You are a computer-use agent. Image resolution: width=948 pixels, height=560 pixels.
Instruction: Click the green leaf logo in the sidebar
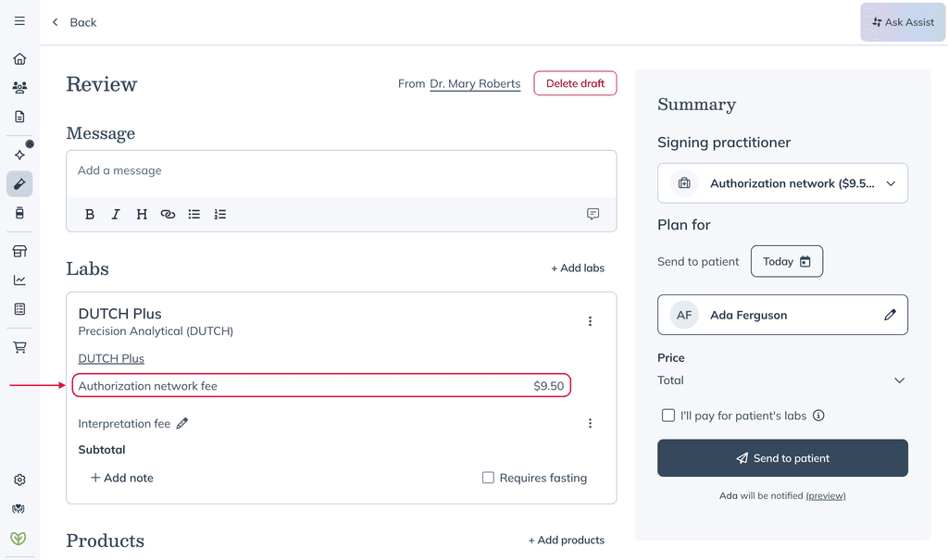coord(19,538)
